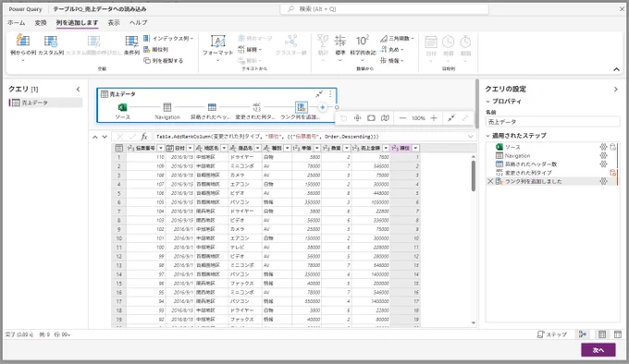This screenshot has width=629, height=364.
Task: Click the search box at top
Action: 384,9
